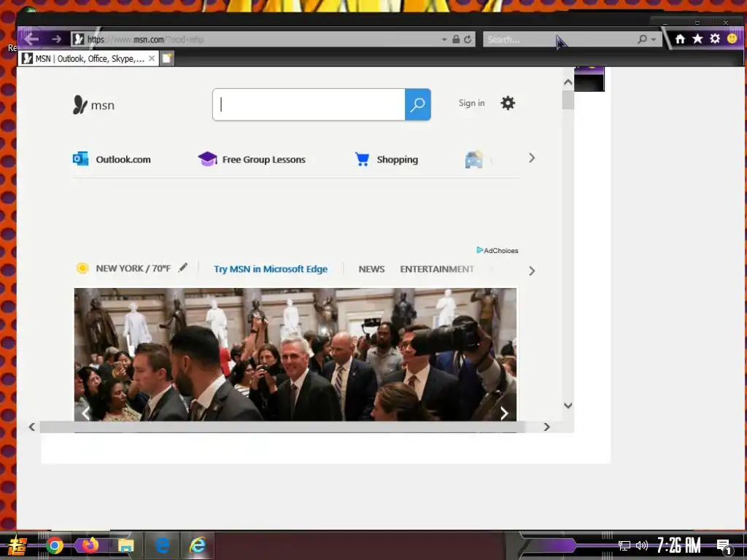Click the MSN site icon in the address bar
747x560 pixels.
point(79,39)
